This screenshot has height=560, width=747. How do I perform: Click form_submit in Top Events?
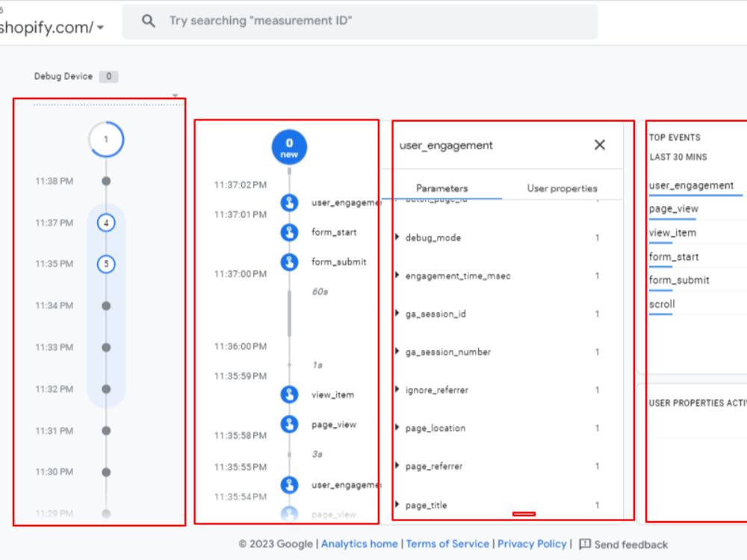click(x=679, y=281)
